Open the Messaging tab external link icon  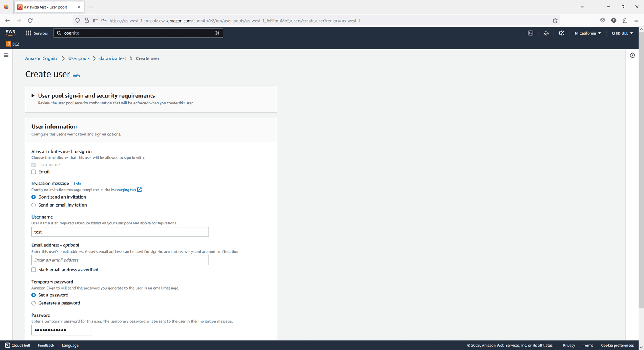(139, 190)
